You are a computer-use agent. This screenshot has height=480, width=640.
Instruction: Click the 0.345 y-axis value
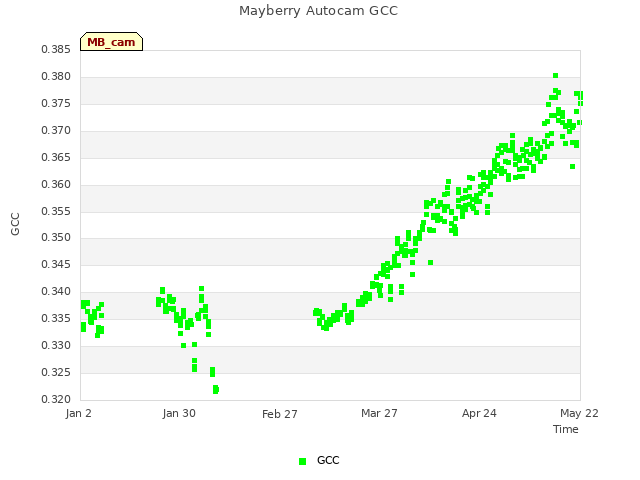point(56,264)
